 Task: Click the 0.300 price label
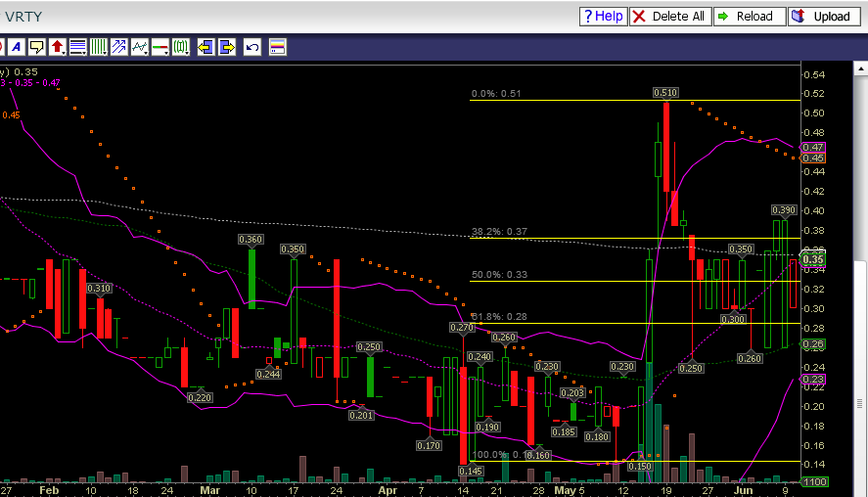click(x=733, y=319)
